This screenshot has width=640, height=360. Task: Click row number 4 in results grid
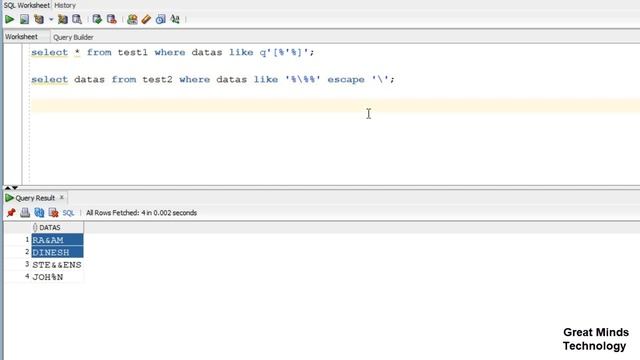[27, 276]
